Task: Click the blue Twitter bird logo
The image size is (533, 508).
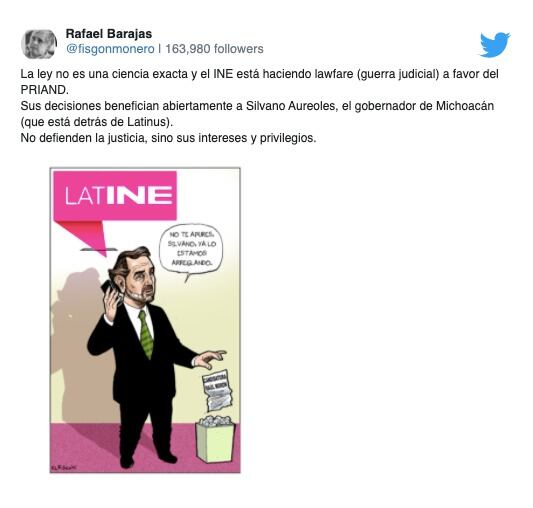Action: [495, 44]
